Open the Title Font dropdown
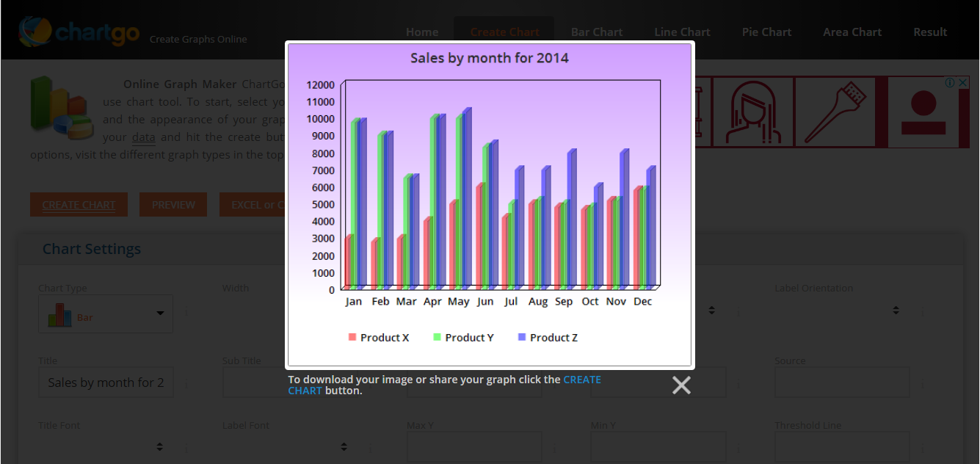 [106, 446]
